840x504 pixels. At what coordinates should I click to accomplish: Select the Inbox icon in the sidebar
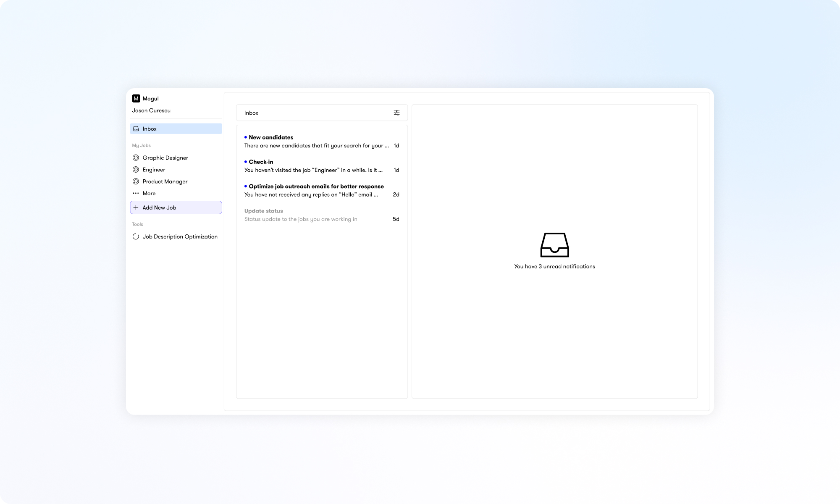136,129
